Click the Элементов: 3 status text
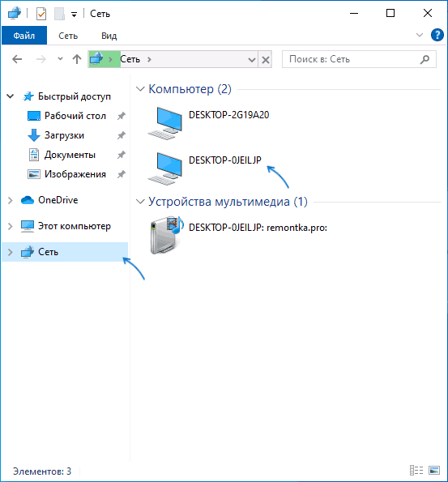The height and width of the screenshot is (482, 448). pos(42,471)
